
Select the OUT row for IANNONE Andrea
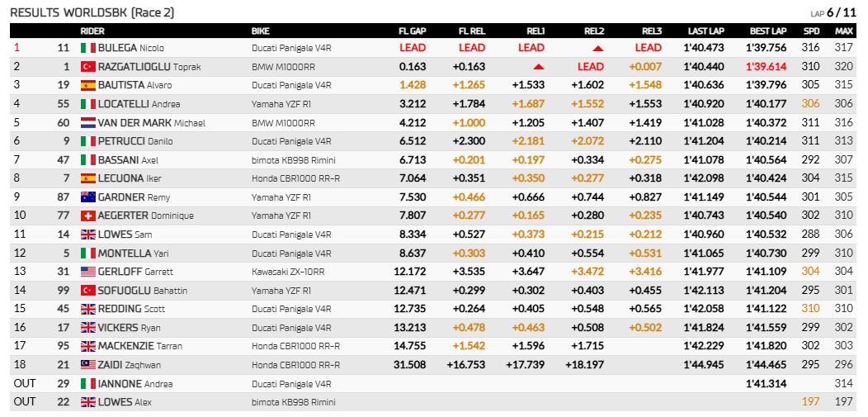[x=433, y=384]
